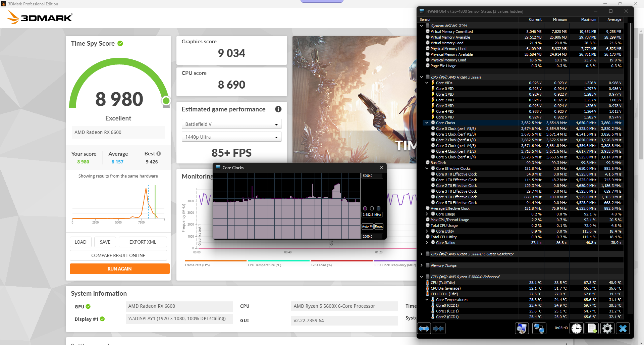Viewport: 644px width, 345px height.
Task: Collapse the System: MSI MS-7C94 sensor group
Action: [x=422, y=26]
